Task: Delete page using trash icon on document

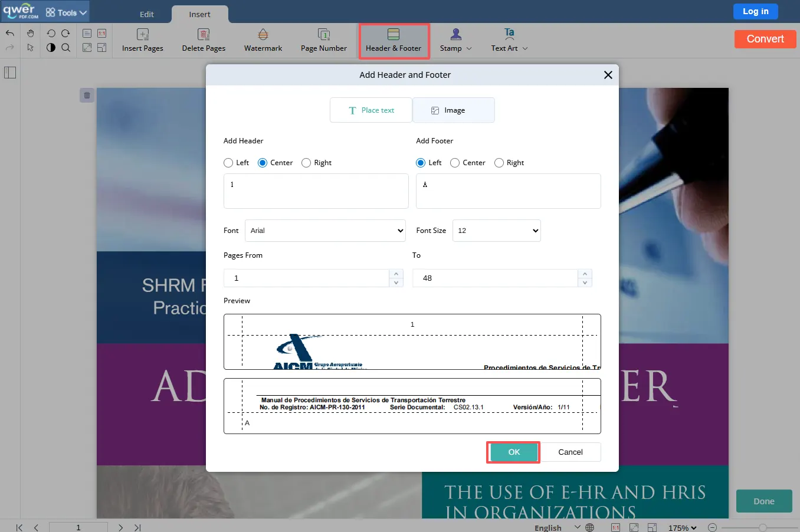Action: 87,95
